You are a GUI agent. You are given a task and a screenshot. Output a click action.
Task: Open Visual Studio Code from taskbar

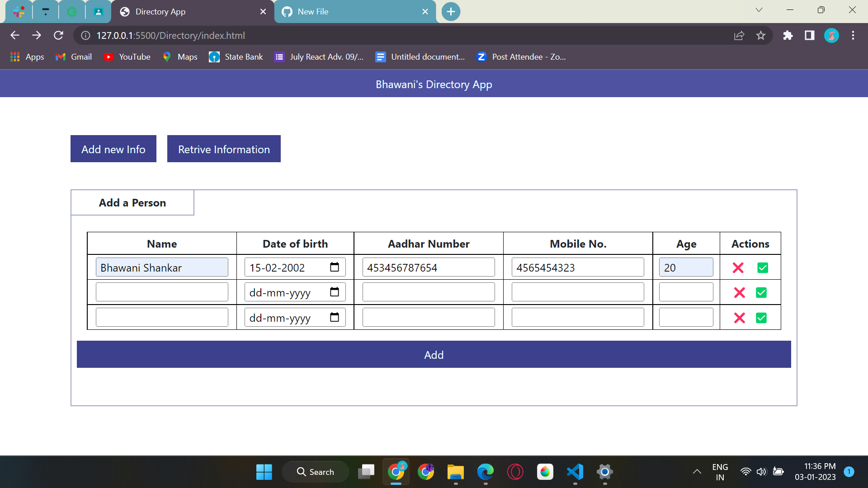coord(575,472)
